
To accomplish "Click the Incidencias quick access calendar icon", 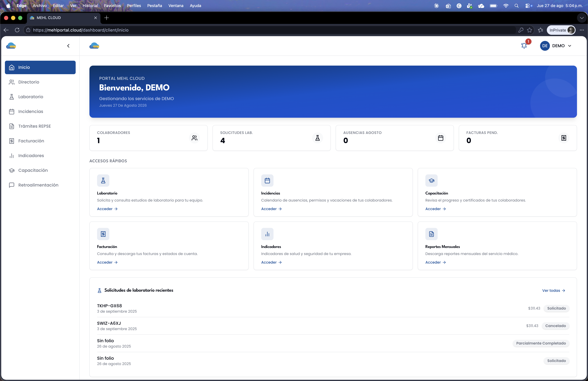I will (x=267, y=181).
